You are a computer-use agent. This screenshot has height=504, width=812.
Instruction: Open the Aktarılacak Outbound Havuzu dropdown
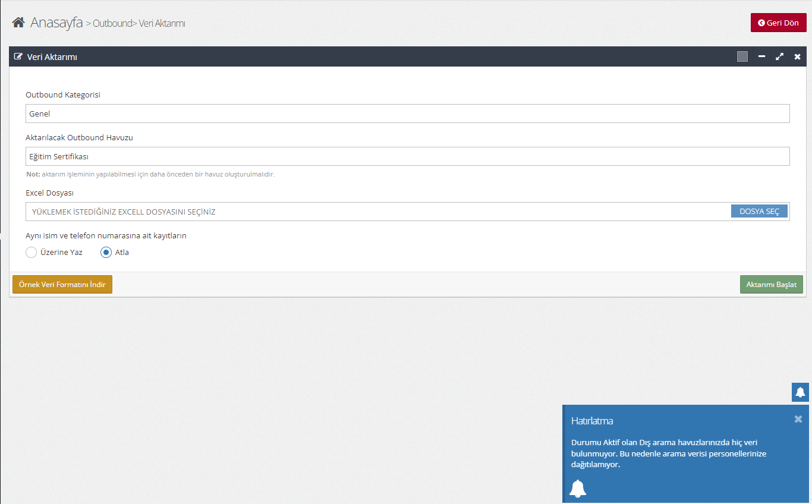pos(407,156)
